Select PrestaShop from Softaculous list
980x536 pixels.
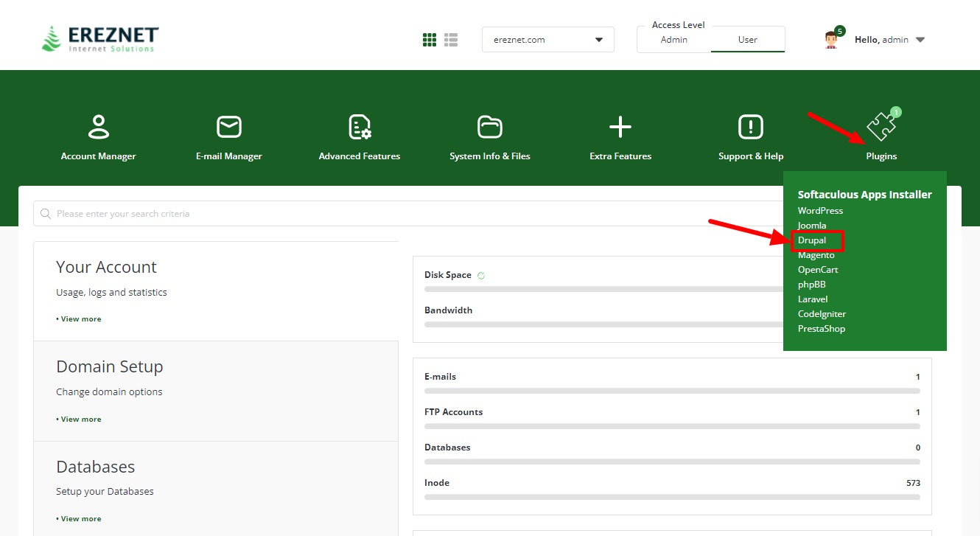point(822,329)
